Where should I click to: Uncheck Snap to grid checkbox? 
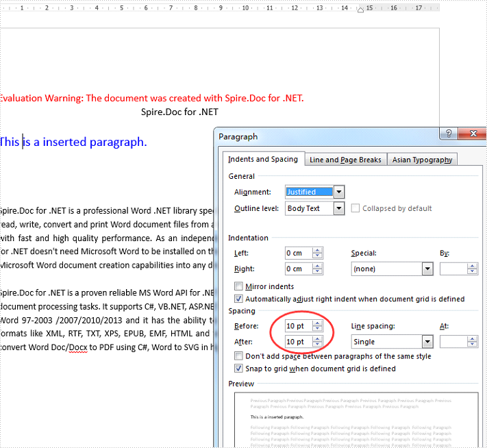(239, 369)
